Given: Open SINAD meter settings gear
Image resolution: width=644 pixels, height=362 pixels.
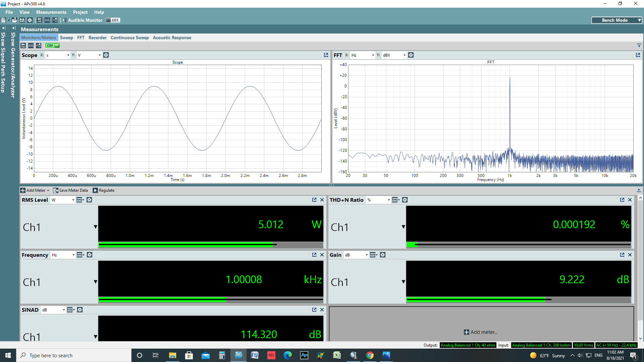Looking at the screenshot, I should click(80, 310).
